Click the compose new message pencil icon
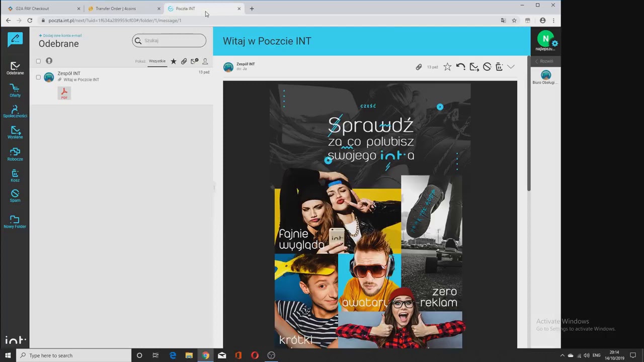 (15, 39)
